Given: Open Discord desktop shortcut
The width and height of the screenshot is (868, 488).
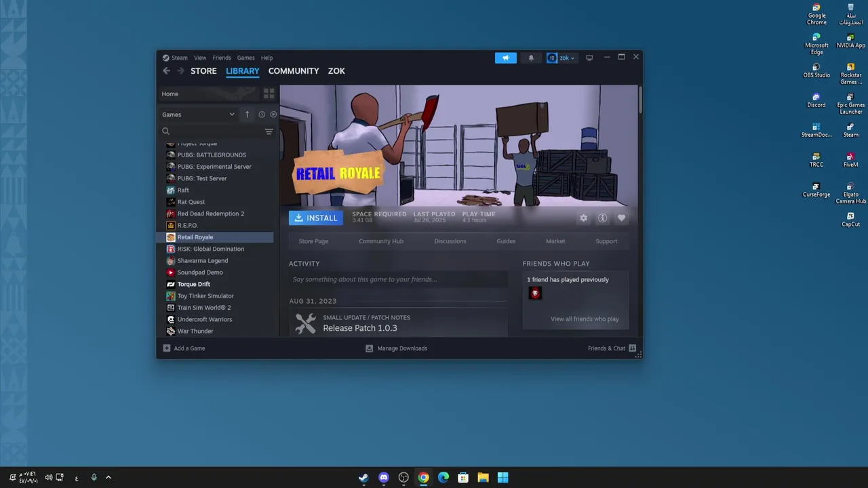Looking at the screenshot, I should 816,100.
